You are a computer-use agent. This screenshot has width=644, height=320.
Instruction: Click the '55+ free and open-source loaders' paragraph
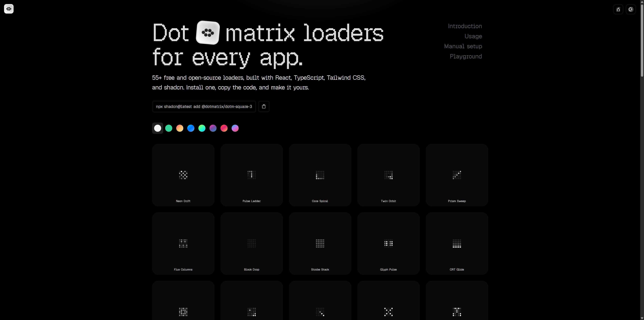point(259,83)
